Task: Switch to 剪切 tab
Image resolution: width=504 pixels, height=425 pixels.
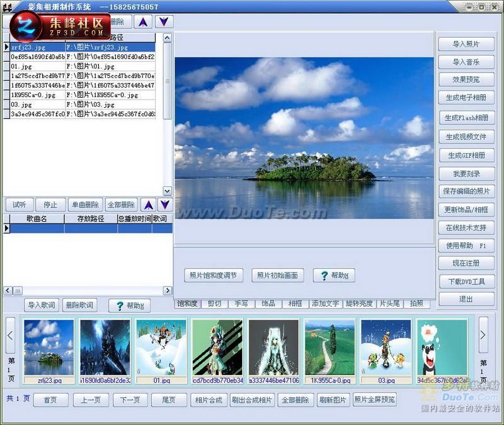Action: (214, 303)
